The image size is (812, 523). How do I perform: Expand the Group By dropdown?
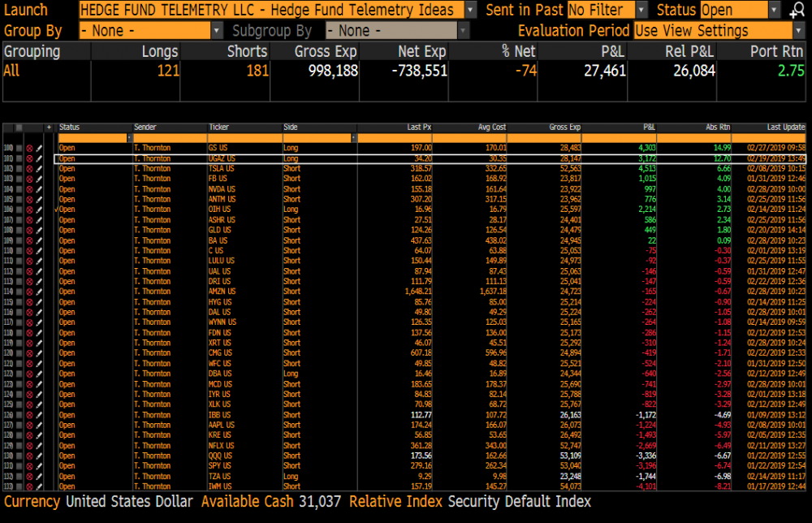[217, 31]
